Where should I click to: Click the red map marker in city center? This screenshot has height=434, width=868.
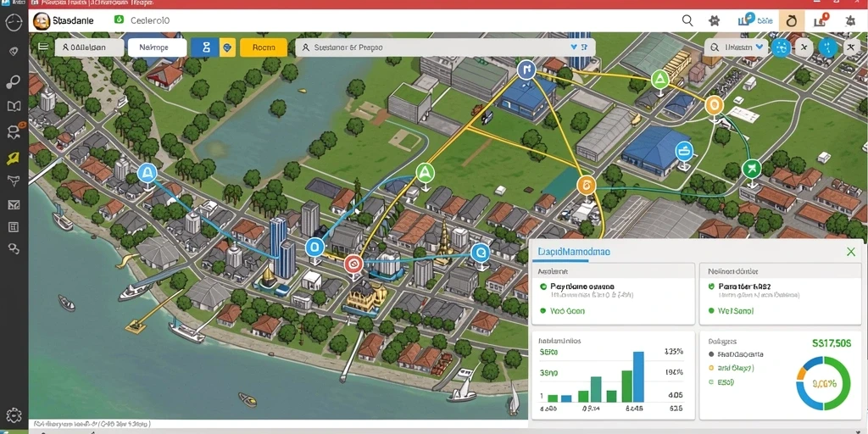(353, 264)
